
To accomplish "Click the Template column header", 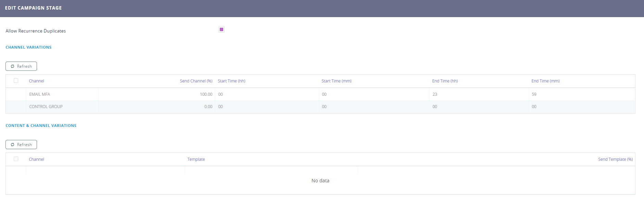I will tap(196, 159).
